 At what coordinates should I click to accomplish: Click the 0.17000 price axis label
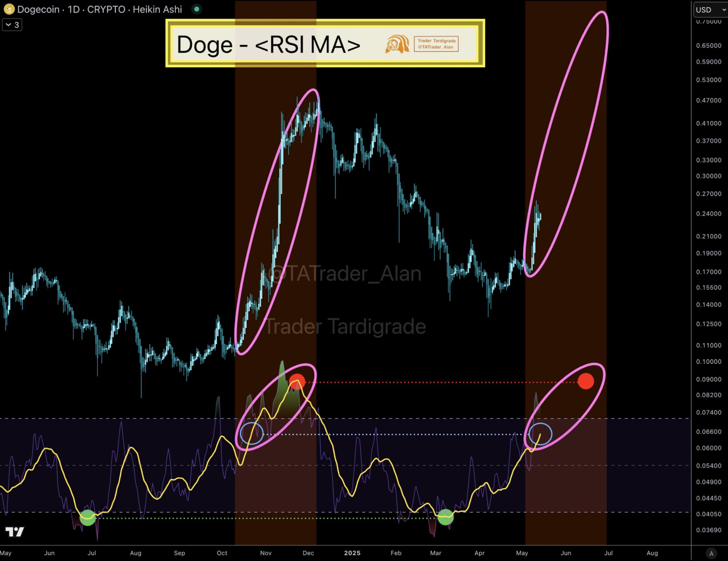(x=709, y=272)
